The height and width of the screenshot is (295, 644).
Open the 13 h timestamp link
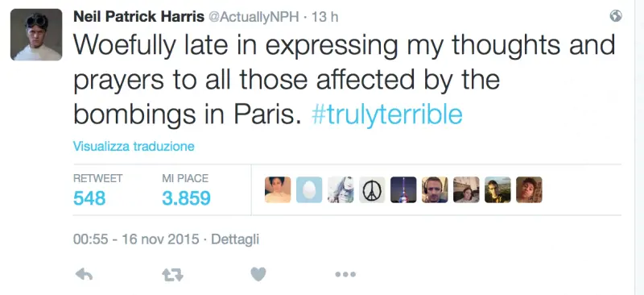click(325, 17)
